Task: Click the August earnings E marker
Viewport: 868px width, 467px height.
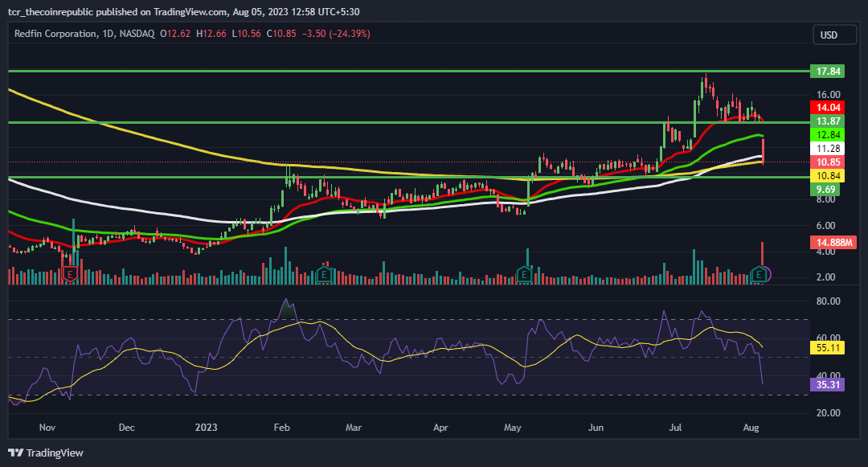Action: click(759, 274)
